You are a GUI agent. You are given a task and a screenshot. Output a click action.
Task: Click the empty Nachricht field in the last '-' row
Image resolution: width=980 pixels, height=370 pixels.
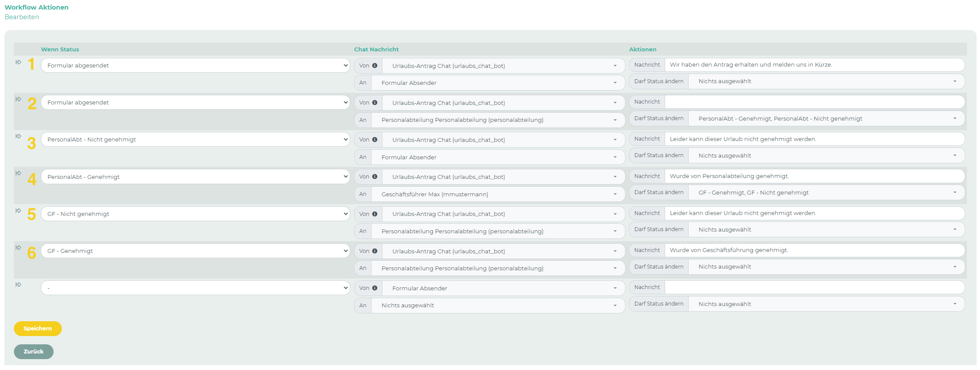(x=814, y=287)
